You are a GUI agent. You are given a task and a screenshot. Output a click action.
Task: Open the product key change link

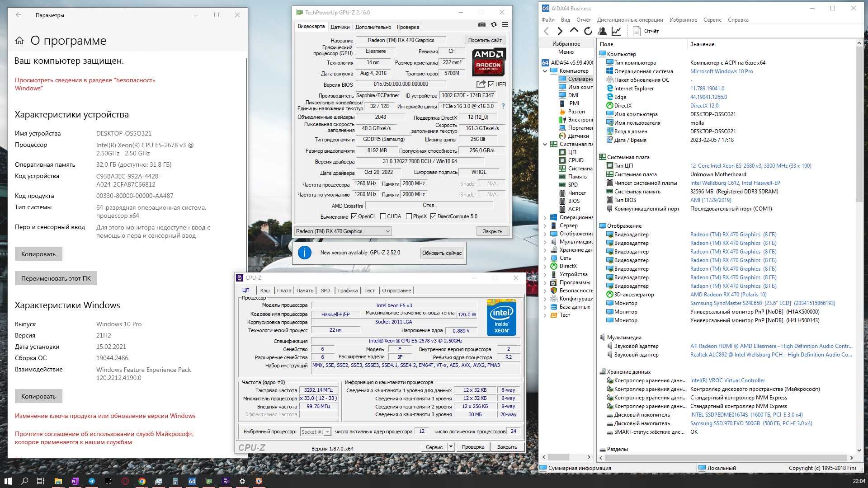coord(105,416)
